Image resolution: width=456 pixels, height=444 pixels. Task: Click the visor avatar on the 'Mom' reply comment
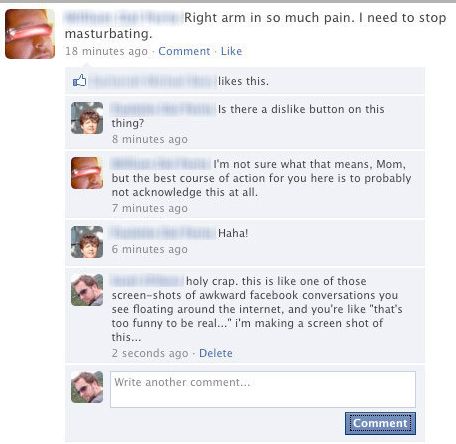coord(87,173)
